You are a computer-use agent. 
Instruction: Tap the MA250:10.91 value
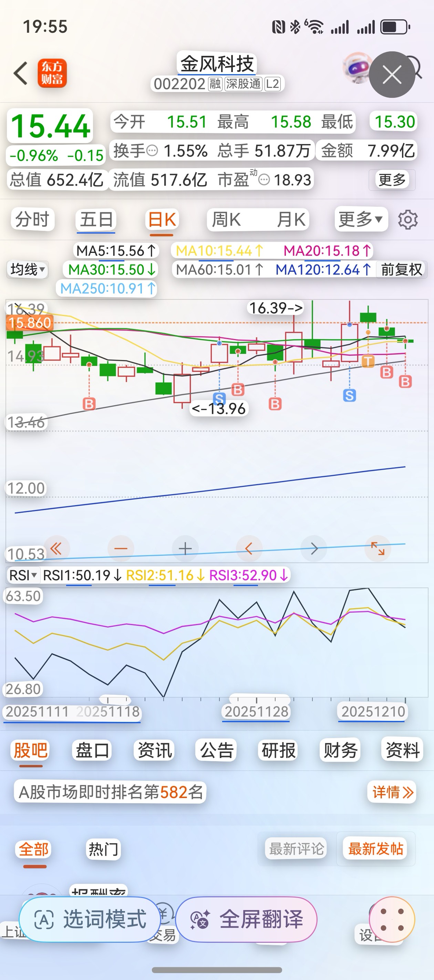(x=108, y=288)
